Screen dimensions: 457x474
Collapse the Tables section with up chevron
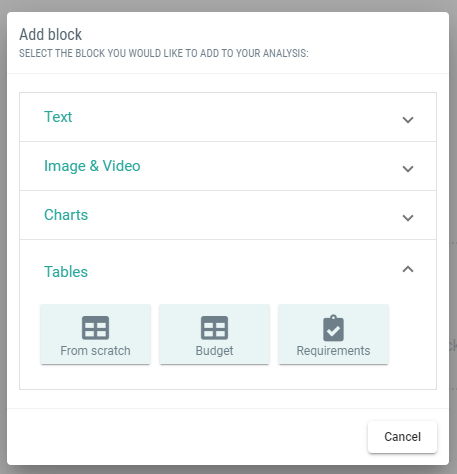tap(408, 269)
